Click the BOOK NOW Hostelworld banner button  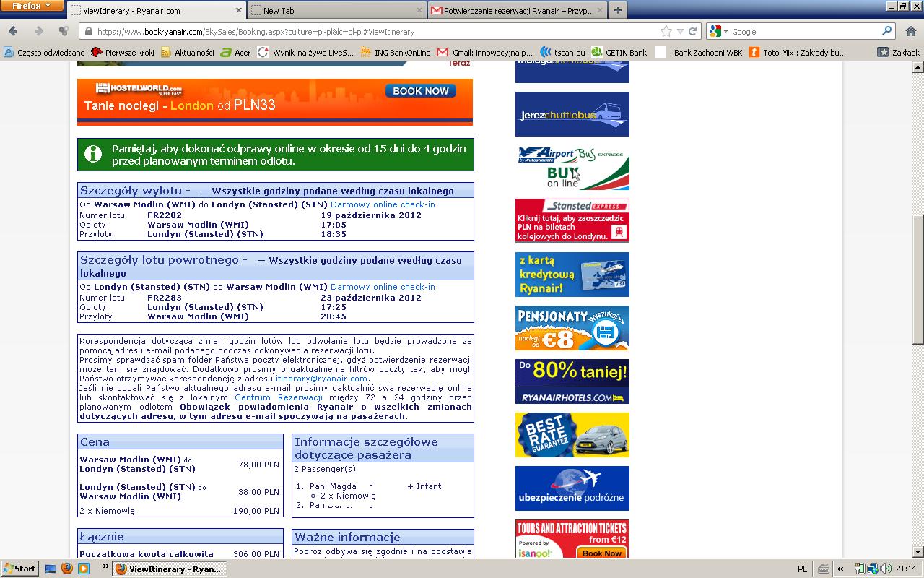click(x=421, y=91)
